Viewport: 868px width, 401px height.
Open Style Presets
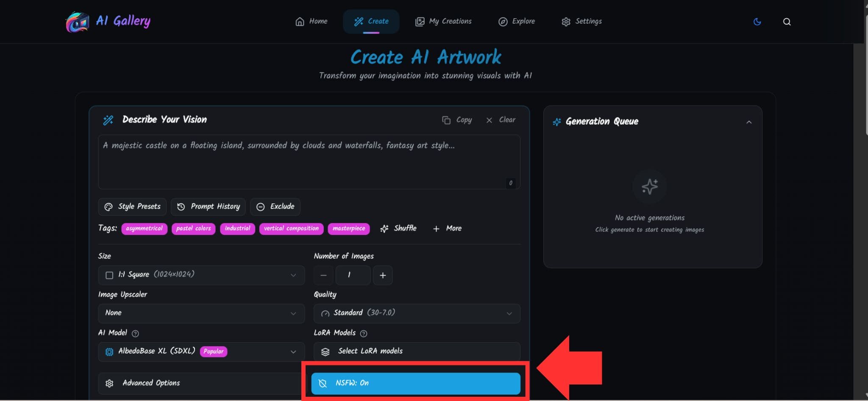132,206
